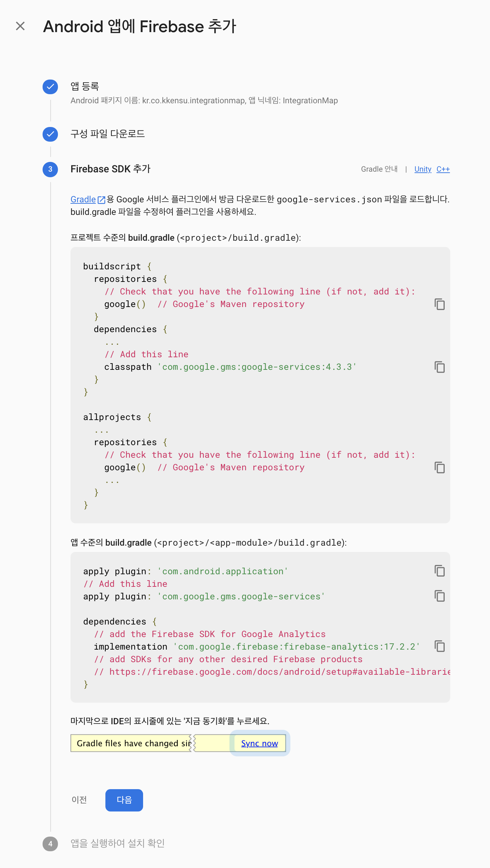
Task: Click the firebase.google.com docs URL comment
Action: 272,672
